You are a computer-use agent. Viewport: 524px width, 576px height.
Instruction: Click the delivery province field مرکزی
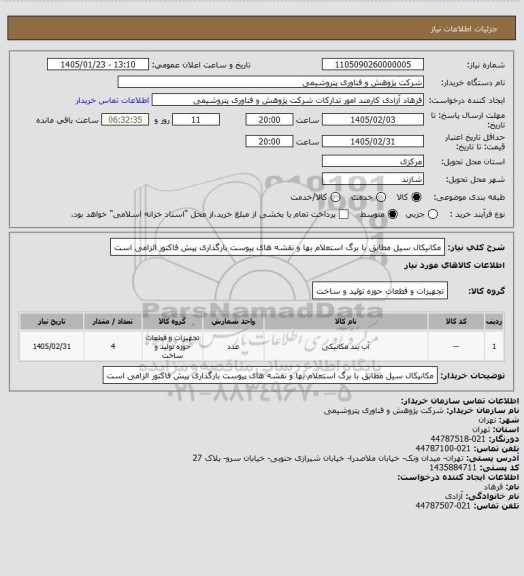pyautogui.click(x=373, y=161)
